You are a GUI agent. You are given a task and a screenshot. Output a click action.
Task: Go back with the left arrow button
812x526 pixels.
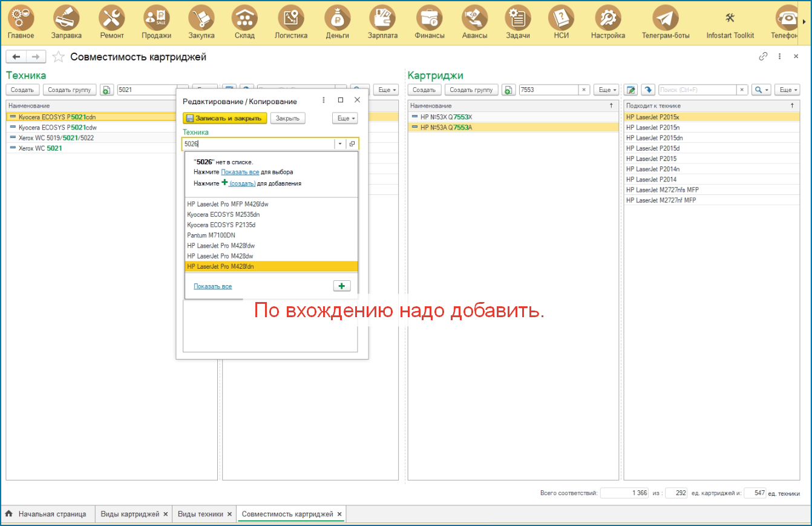16,57
